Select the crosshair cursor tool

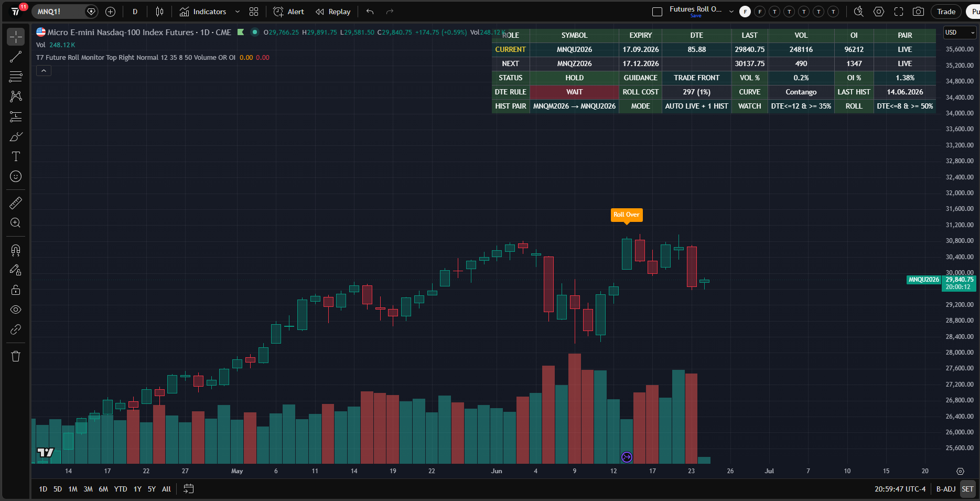(x=16, y=37)
